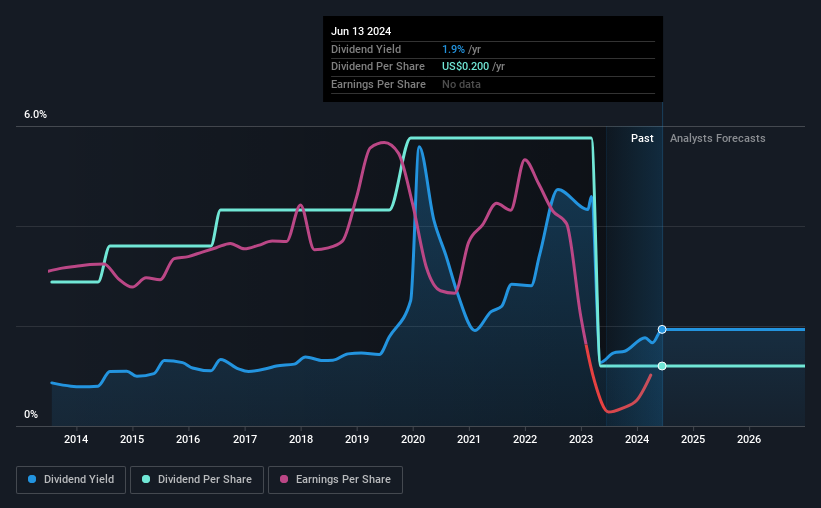Click the pink Earnings Per Share legend dot
The image size is (821, 508).
pyautogui.click(x=284, y=479)
